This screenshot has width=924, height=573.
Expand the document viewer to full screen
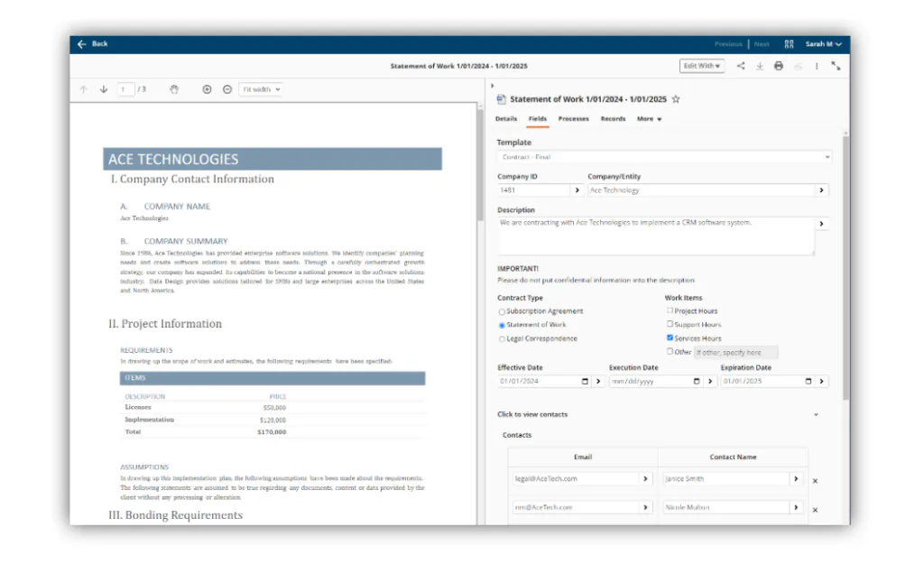[x=835, y=66]
